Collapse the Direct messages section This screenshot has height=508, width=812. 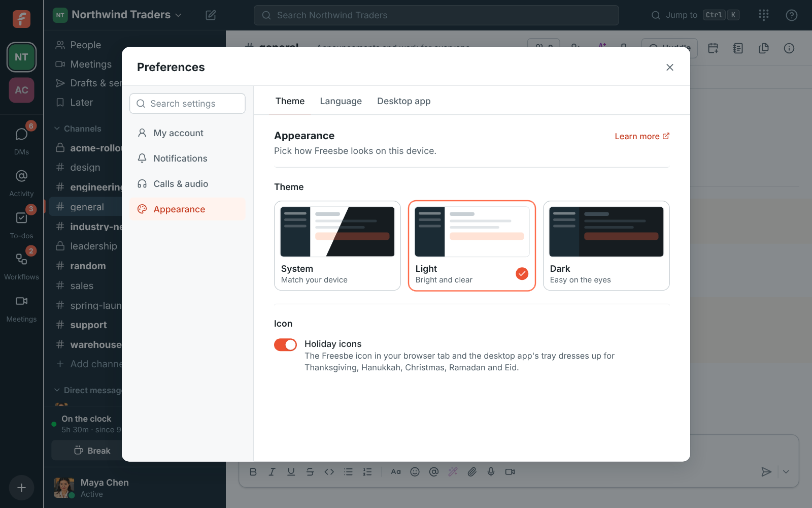coord(87,390)
